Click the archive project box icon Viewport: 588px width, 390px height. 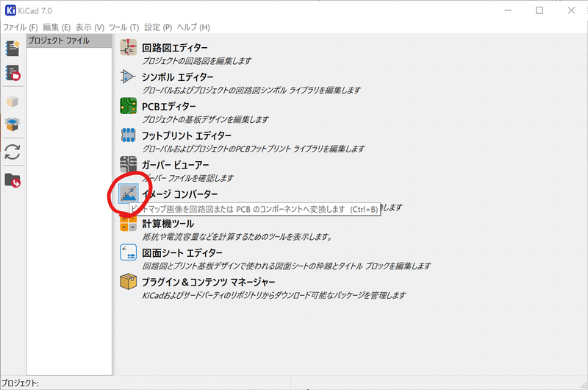click(x=12, y=101)
